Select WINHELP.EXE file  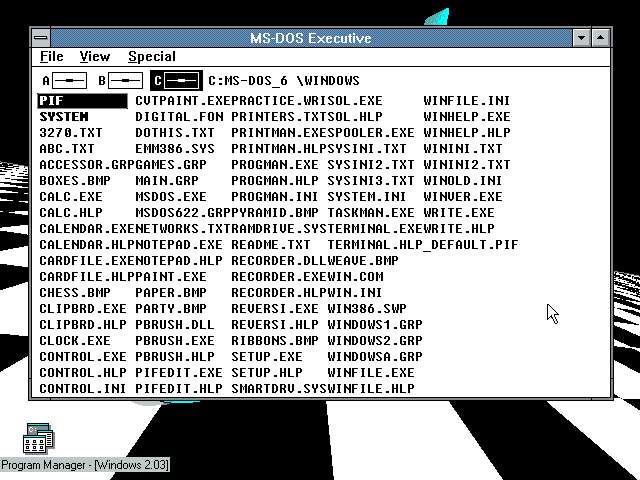point(467,117)
